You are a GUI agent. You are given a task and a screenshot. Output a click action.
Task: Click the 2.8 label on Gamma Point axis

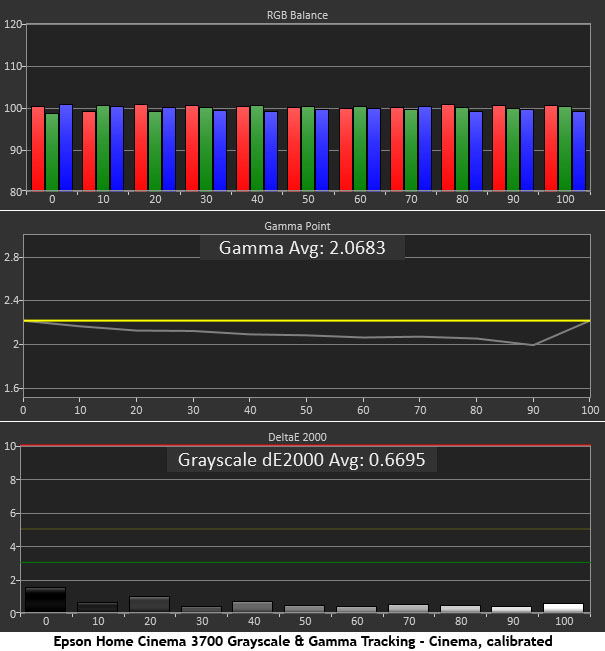point(12,257)
